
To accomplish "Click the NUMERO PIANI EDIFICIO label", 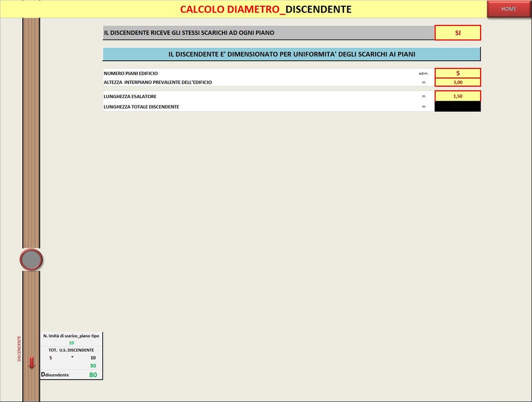I will pyautogui.click(x=131, y=73).
